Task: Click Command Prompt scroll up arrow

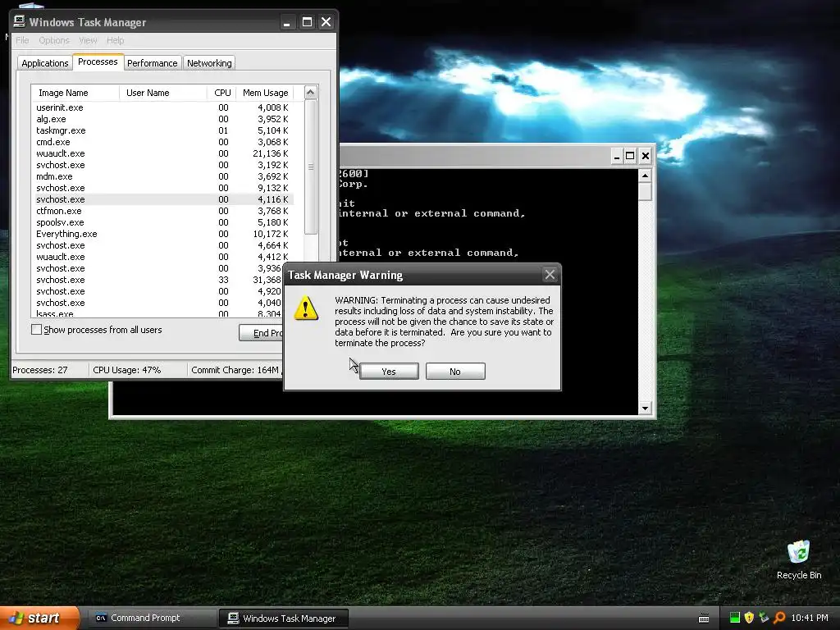Action: point(645,176)
